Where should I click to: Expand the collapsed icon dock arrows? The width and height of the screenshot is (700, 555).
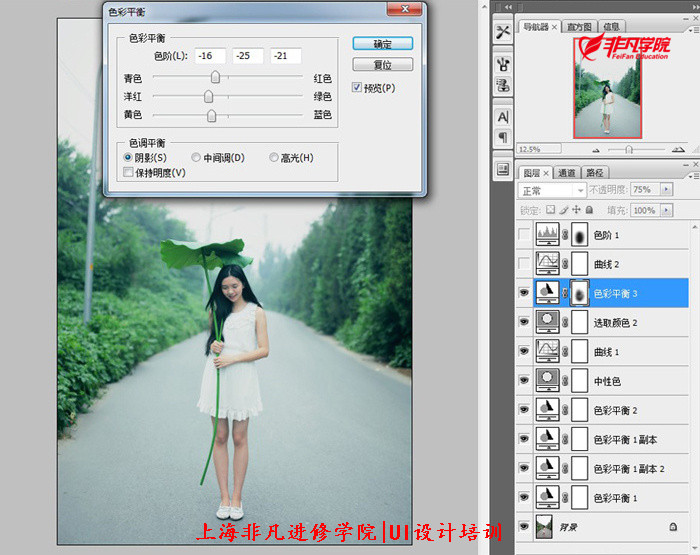(x=508, y=7)
